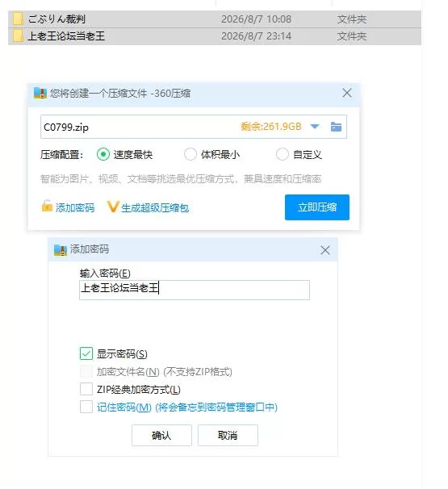Image resolution: width=448 pixels, height=489 pixels.
Task: Click the V icon of 生成超级压缩包
Action: [113, 207]
